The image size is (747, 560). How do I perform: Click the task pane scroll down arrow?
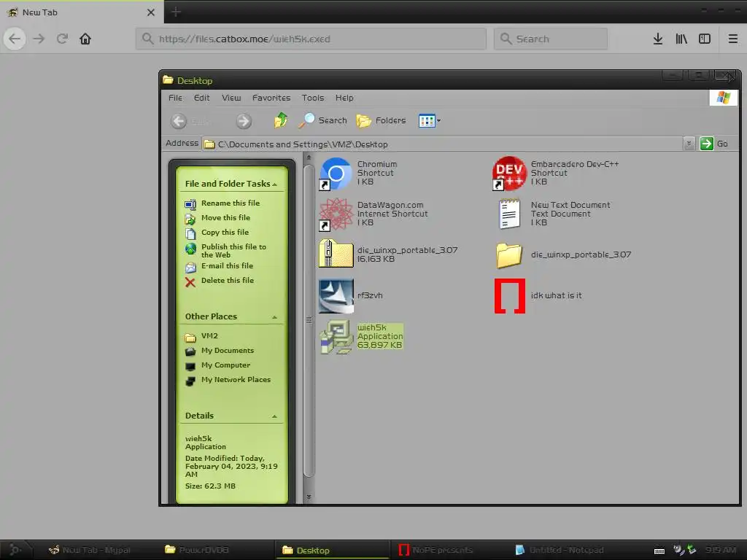[x=309, y=497]
